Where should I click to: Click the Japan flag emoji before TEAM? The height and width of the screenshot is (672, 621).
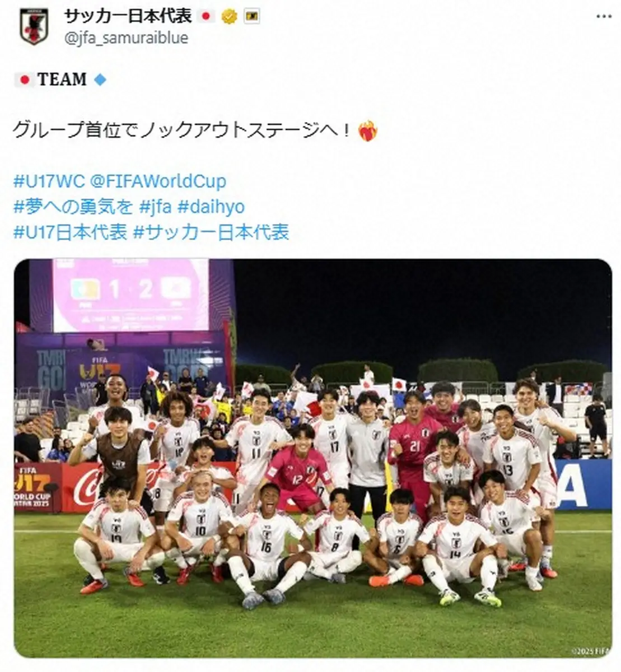tap(23, 80)
